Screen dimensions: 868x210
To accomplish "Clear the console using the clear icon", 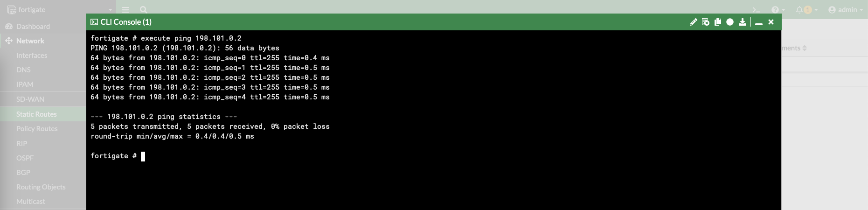I will pyautogui.click(x=706, y=22).
